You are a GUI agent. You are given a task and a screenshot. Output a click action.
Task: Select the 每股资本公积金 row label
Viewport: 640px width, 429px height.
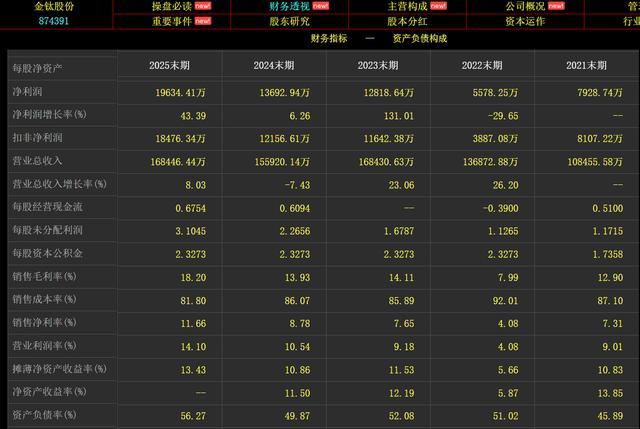(47, 253)
